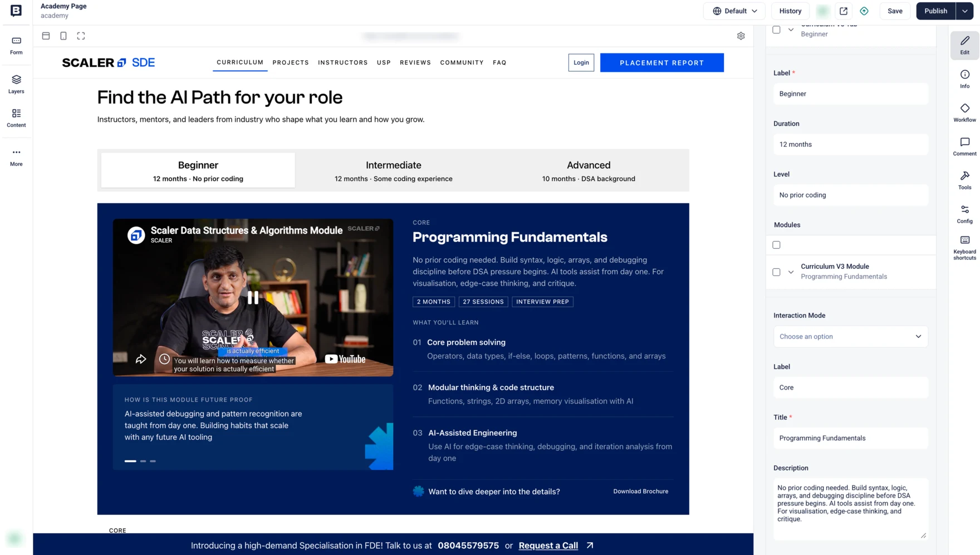Open the Interaction Mode dropdown
This screenshot has width=980, height=555.
850,336
